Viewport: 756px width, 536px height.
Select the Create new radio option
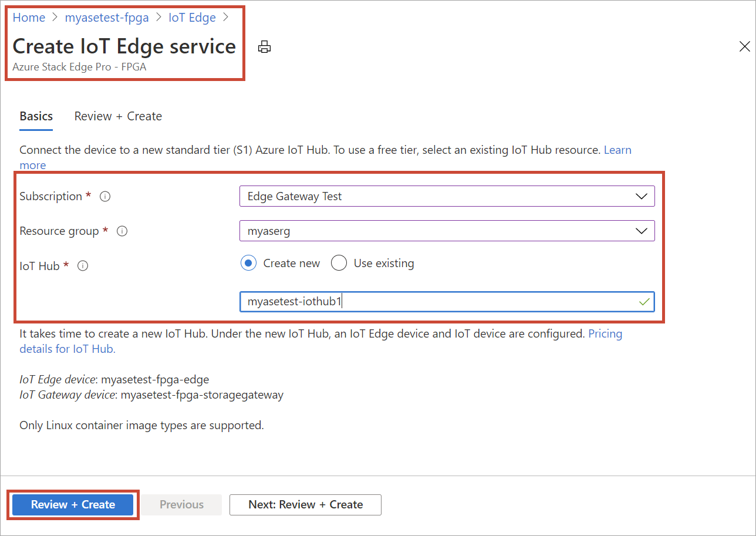click(x=249, y=264)
